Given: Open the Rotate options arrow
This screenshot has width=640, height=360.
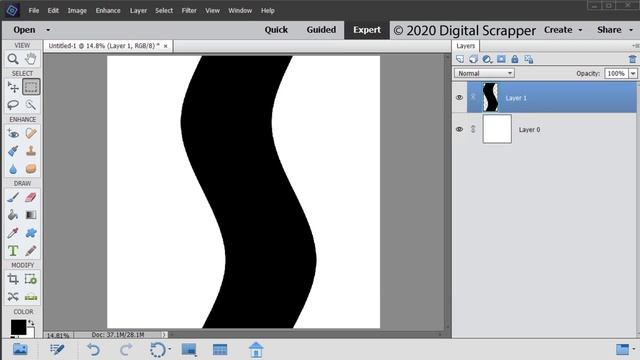Looking at the screenshot, I should point(170,349).
